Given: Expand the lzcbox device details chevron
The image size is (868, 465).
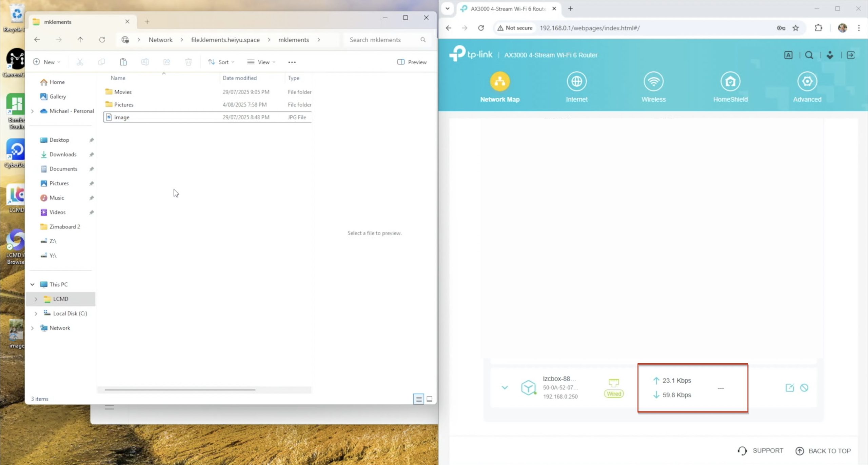Looking at the screenshot, I should [505, 388].
